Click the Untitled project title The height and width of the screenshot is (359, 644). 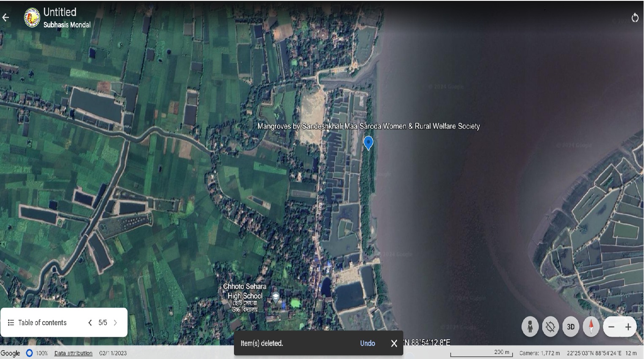[x=60, y=12]
